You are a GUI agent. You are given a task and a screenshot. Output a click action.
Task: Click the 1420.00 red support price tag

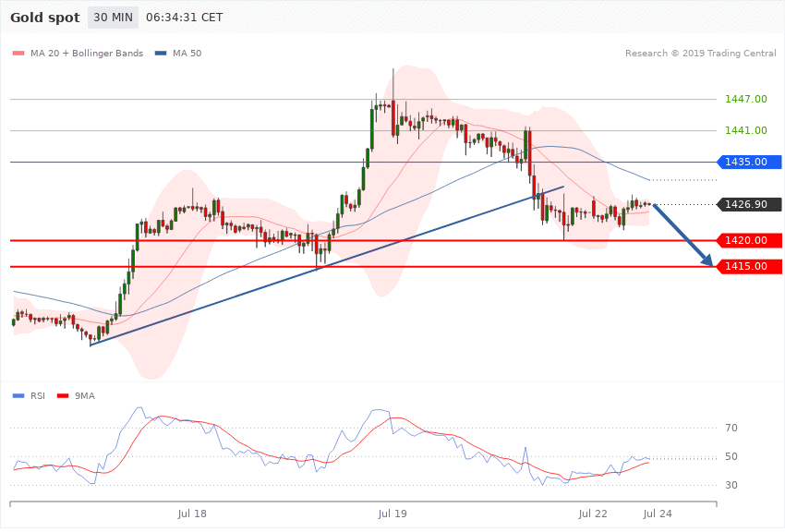pyautogui.click(x=749, y=241)
